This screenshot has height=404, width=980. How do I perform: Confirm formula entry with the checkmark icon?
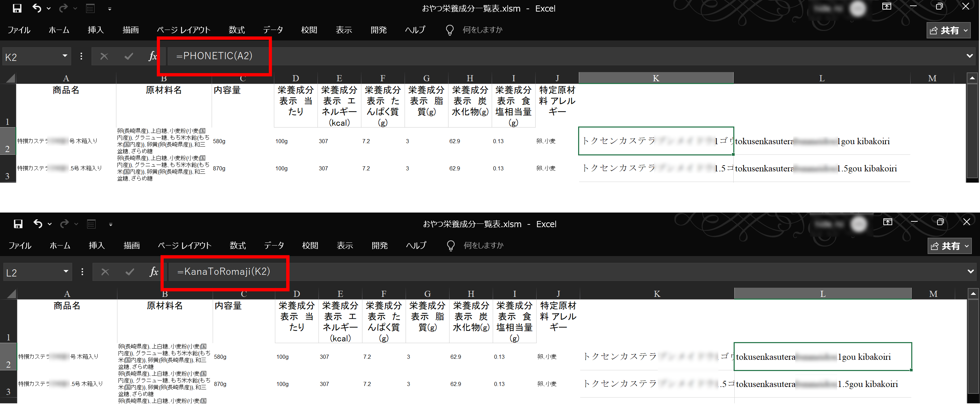tap(128, 56)
